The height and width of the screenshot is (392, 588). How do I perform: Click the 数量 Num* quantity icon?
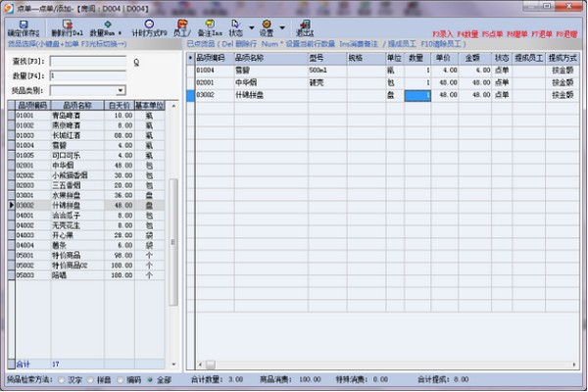pyautogui.click(x=107, y=24)
